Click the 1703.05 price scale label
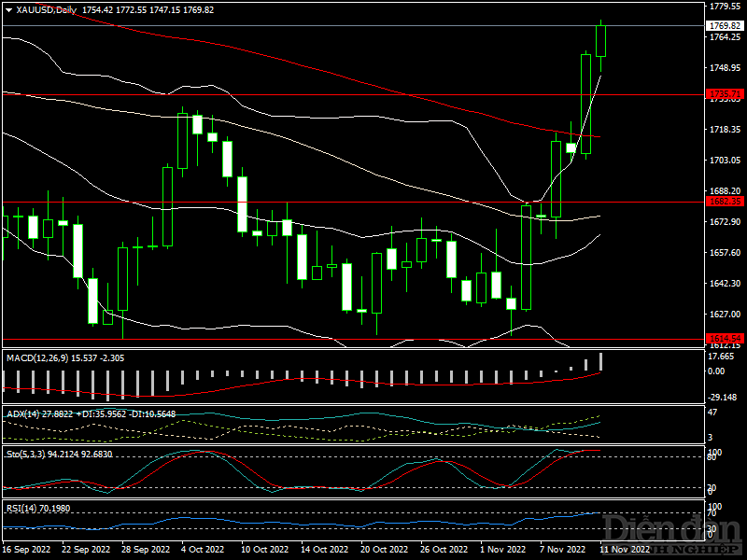747x560 pixels. tap(725, 161)
